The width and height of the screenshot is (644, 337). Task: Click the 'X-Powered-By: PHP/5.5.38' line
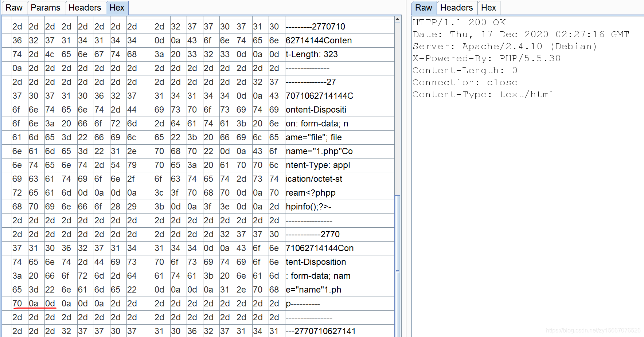coord(487,58)
